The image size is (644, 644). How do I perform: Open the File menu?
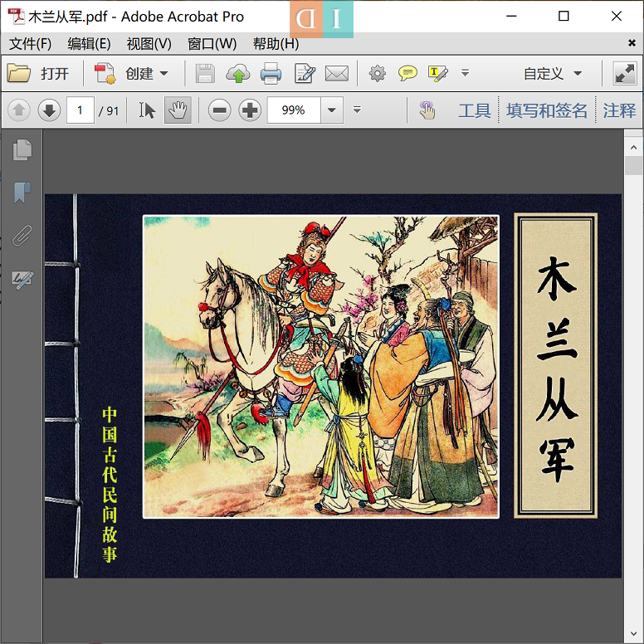30,43
